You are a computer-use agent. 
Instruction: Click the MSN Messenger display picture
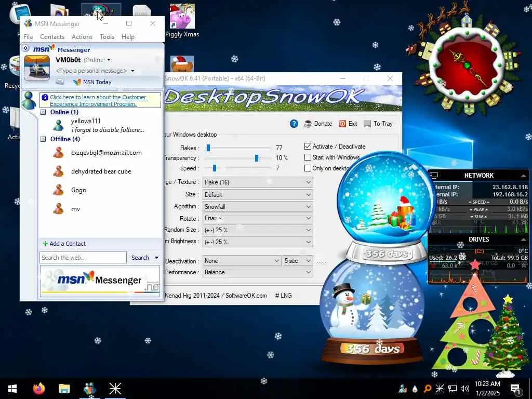(37, 68)
